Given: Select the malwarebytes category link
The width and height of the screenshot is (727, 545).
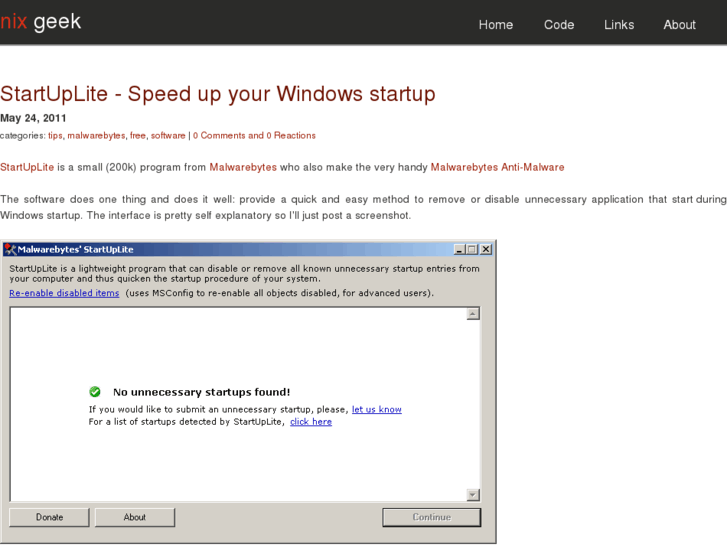Looking at the screenshot, I should 96,135.
